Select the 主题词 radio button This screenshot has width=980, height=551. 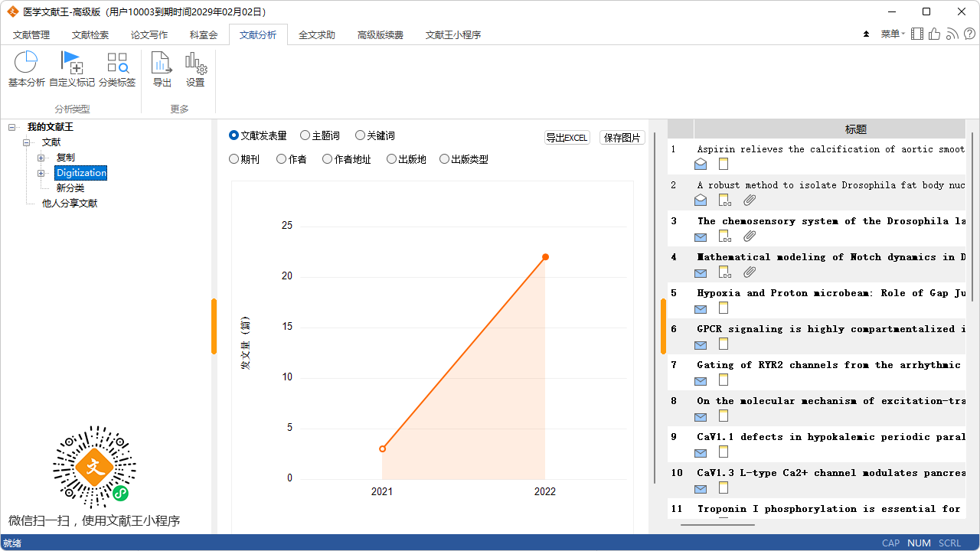[x=305, y=135]
